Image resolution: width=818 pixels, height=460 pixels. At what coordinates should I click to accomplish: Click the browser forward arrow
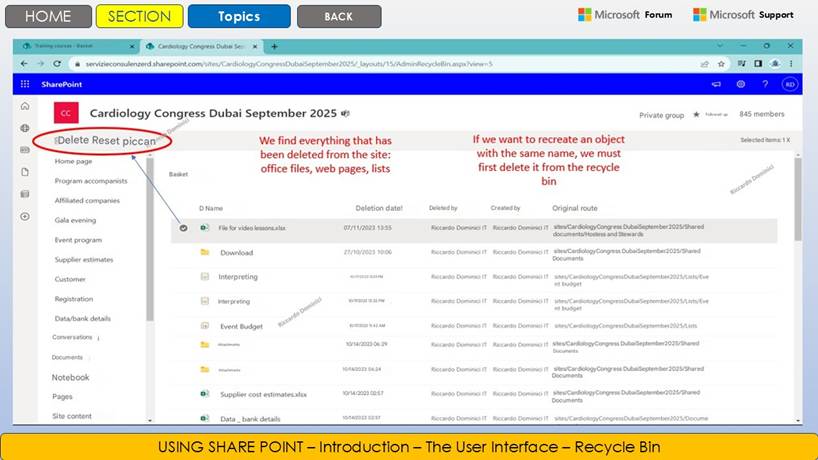click(41, 64)
